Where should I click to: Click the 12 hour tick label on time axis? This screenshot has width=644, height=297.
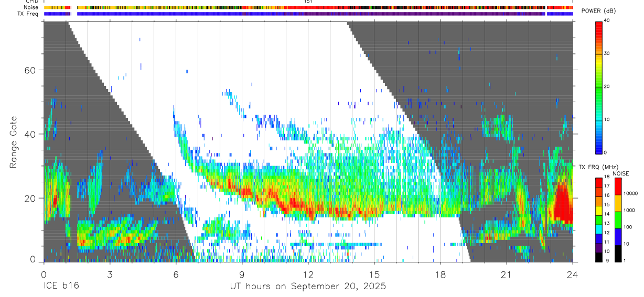[x=308, y=274]
